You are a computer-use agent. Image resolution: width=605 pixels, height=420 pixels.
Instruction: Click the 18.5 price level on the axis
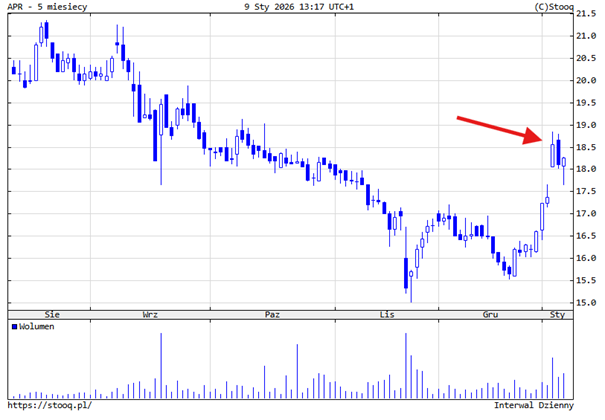pos(587,147)
